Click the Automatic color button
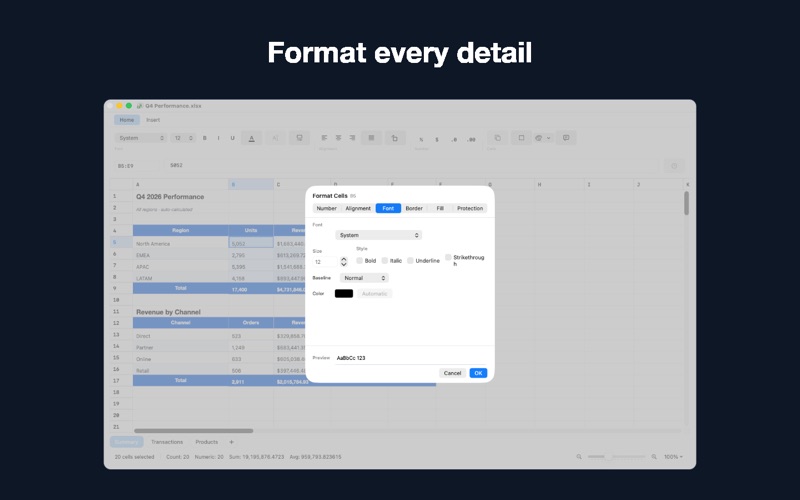The image size is (800, 500). pos(374,294)
